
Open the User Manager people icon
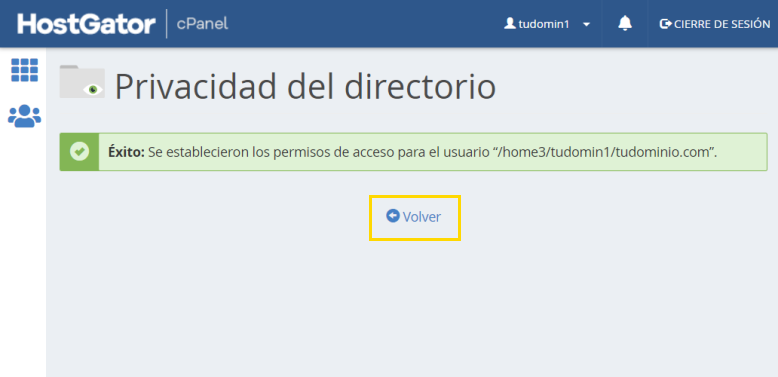(x=24, y=116)
